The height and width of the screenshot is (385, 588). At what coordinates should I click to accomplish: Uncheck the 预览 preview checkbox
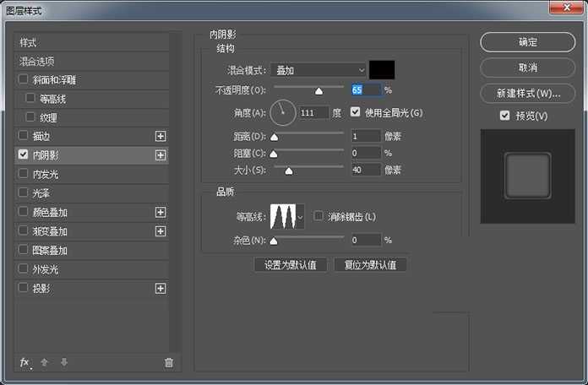coord(504,116)
